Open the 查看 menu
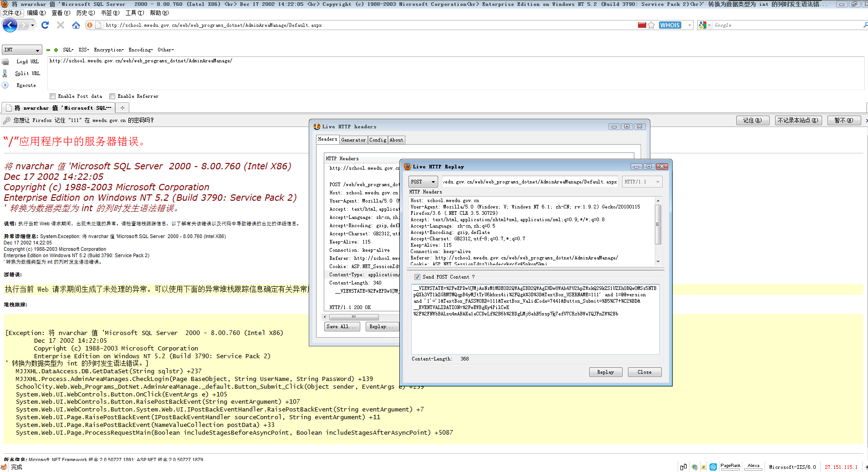The image size is (868, 472). [x=61, y=13]
